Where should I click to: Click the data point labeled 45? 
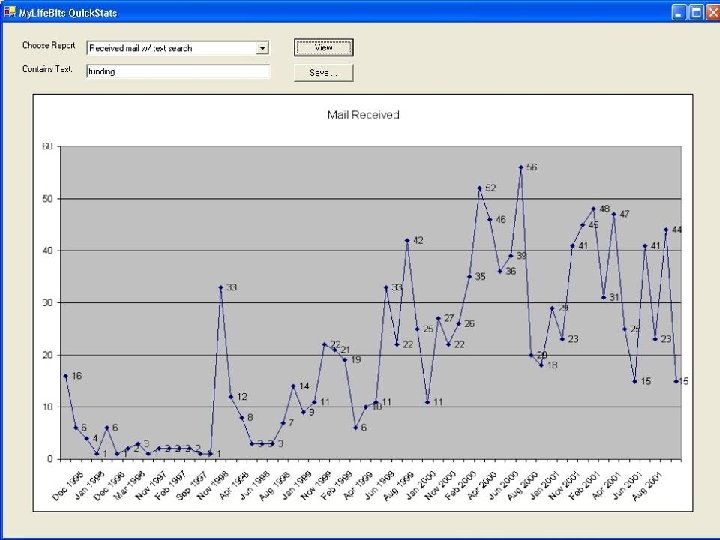pos(583,225)
